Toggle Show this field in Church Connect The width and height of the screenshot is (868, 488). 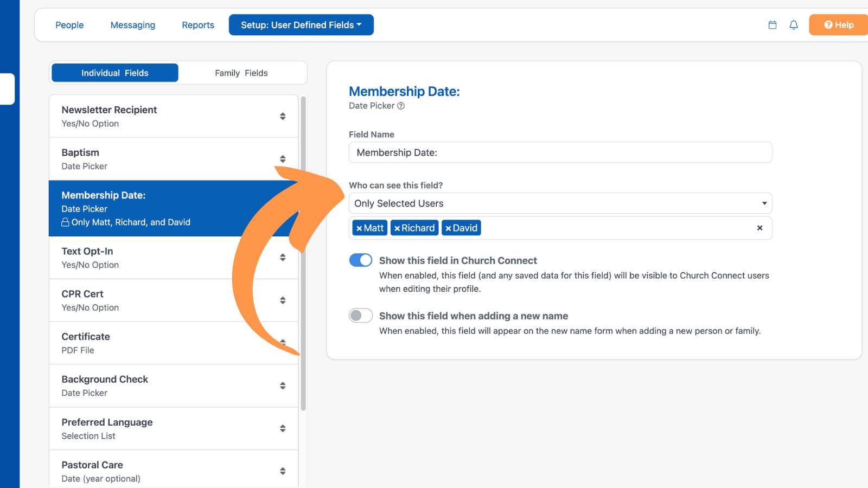(361, 260)
